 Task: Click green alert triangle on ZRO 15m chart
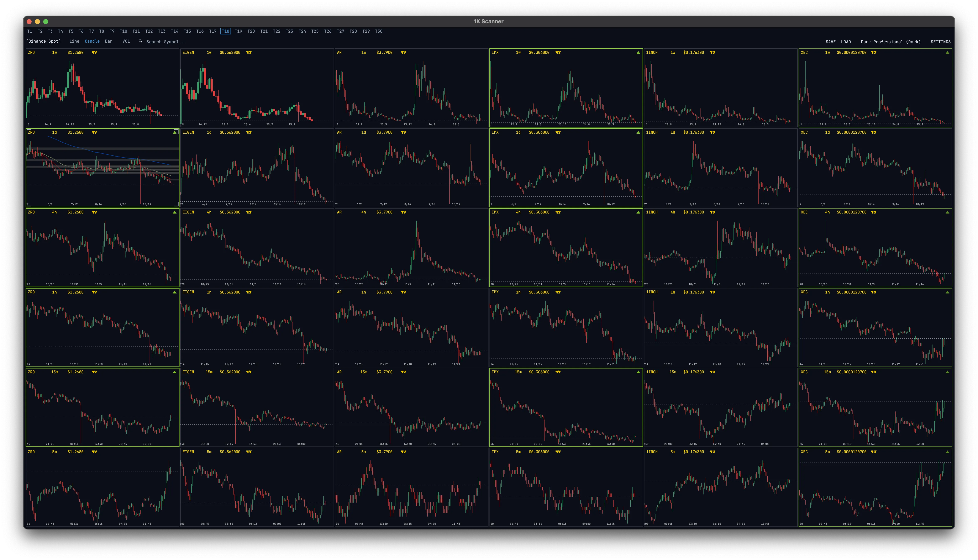tap(175, 372)
